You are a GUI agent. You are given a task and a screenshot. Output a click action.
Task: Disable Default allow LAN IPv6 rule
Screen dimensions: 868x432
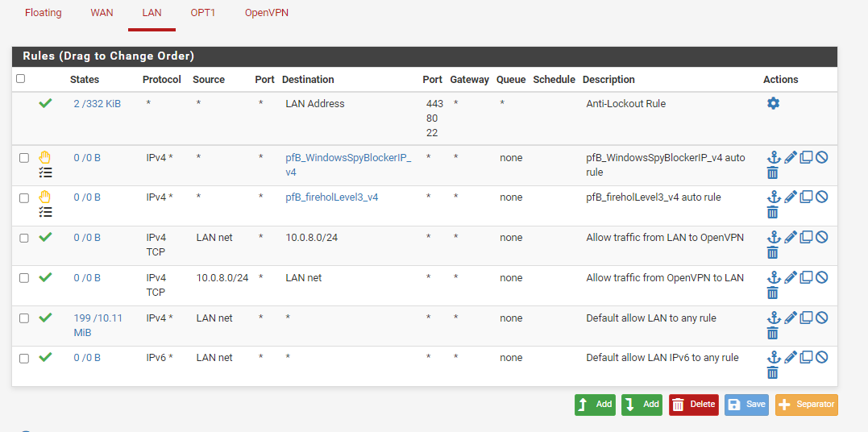(x=821, y=357)
